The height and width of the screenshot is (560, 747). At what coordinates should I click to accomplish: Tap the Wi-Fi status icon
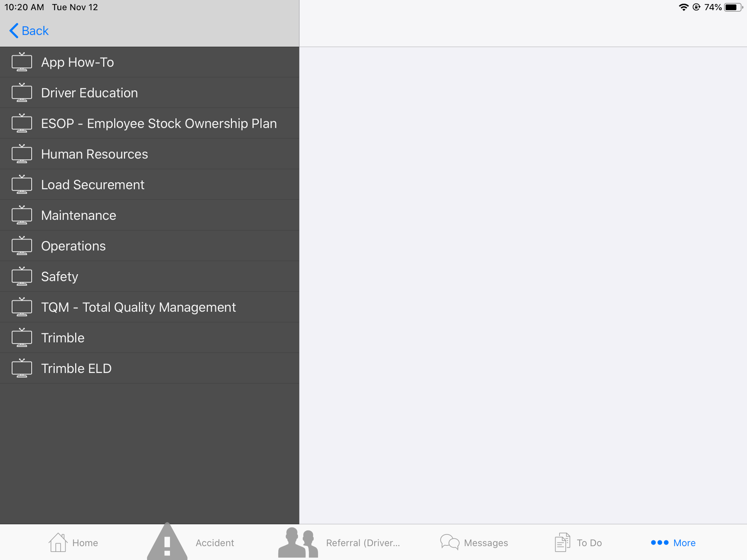pos(684,7)
